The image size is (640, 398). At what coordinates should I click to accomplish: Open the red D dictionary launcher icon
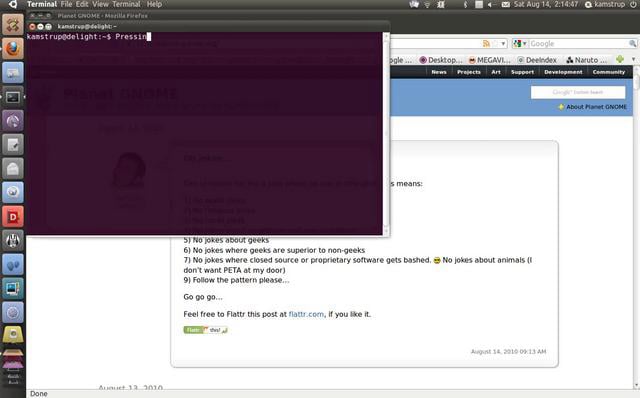pyautogui.click(x=13, y=217)
